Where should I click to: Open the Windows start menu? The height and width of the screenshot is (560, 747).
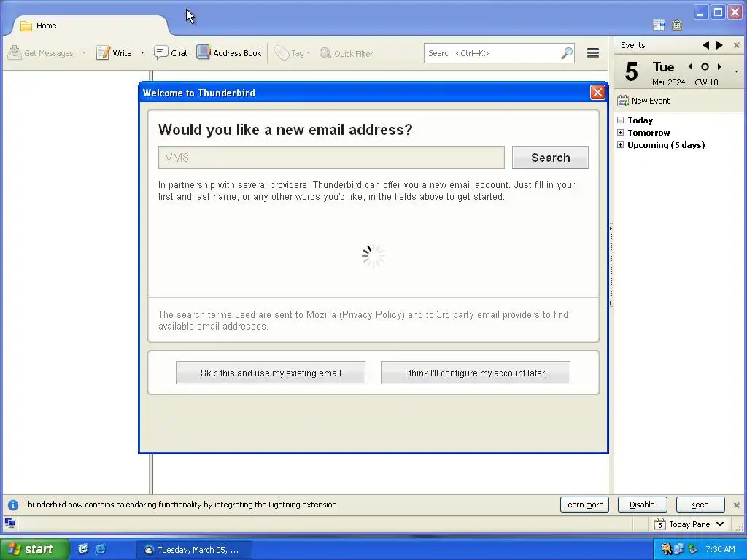pos(34,549)
